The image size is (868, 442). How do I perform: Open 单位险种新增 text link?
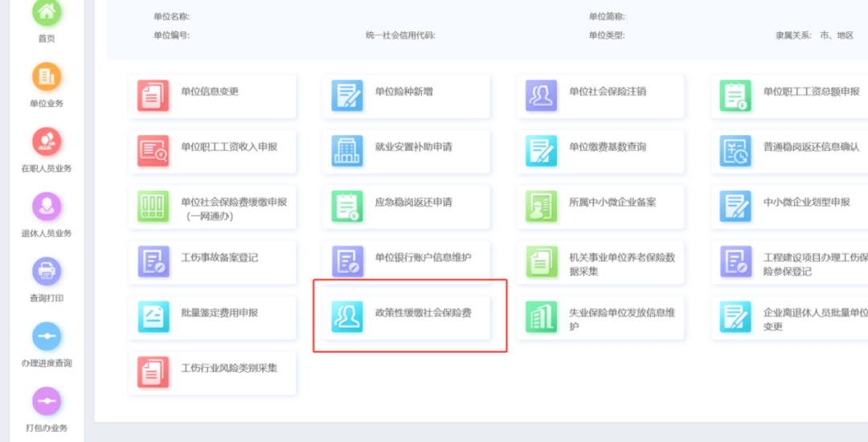coord(404,92)
